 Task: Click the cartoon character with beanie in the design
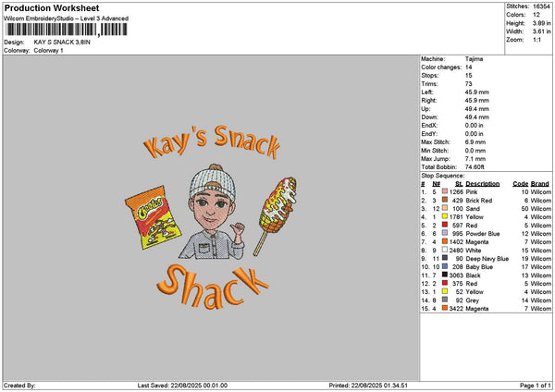[x=212, y=212]
